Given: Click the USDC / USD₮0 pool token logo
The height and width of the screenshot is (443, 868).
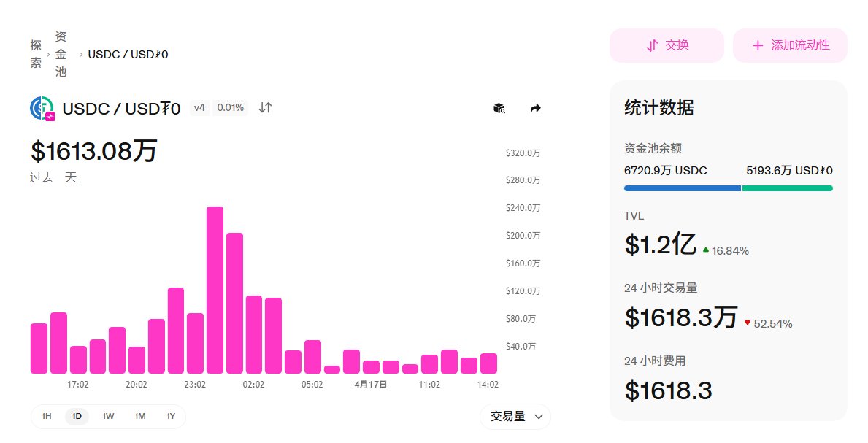Looking at the screenshot, I should pos(42,109).
